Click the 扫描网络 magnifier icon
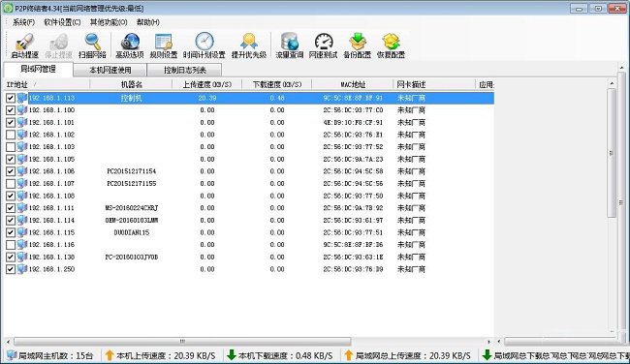This screenshot has height=364, width=630. pyautogui.click(x=92, y=42)
